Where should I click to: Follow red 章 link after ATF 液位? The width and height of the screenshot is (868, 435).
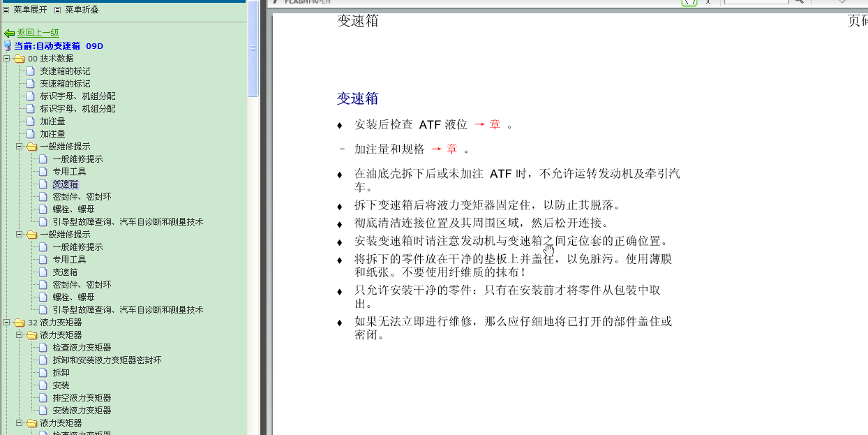495,125
